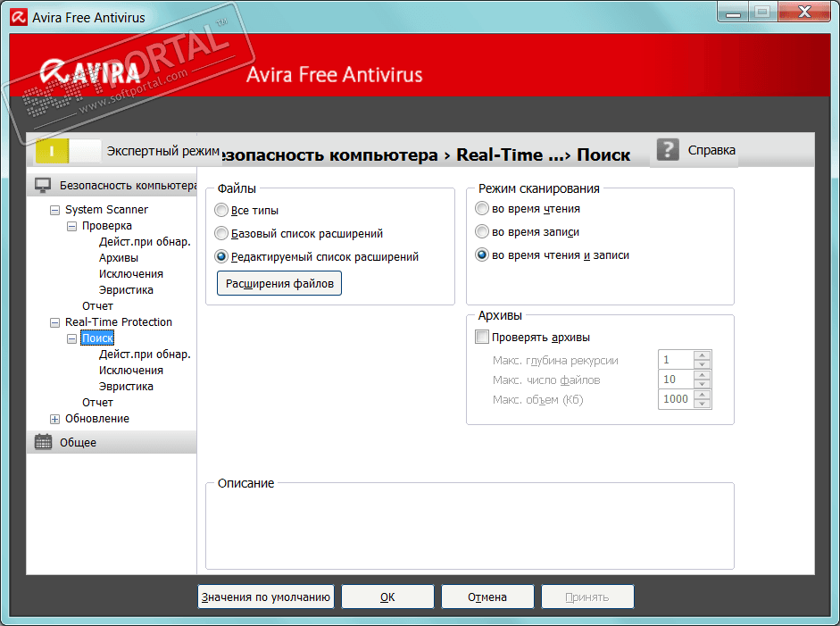This screenshot has width=840, height=626.
Task: Select System Scanner in the tree
Action: pyautogui.click(x=106, y=210)
